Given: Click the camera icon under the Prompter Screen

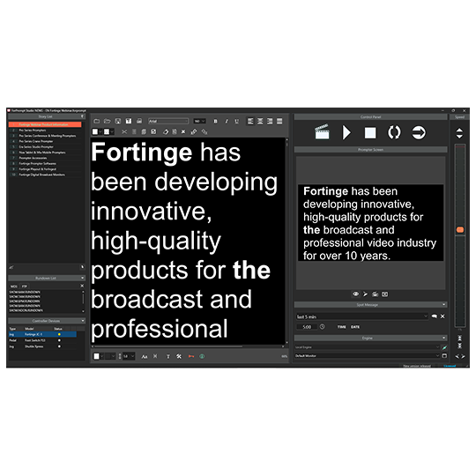Looking at the screenshot, I should 376,294.
